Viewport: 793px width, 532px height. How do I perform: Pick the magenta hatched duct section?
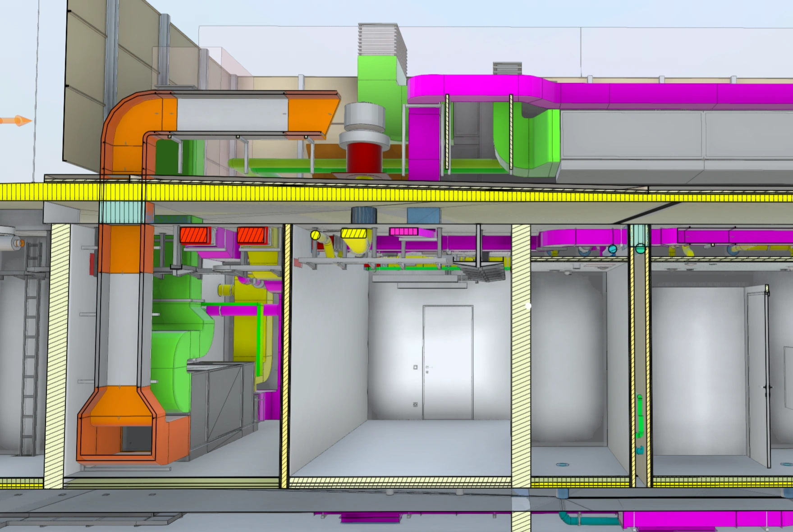[x=404, y=232]
